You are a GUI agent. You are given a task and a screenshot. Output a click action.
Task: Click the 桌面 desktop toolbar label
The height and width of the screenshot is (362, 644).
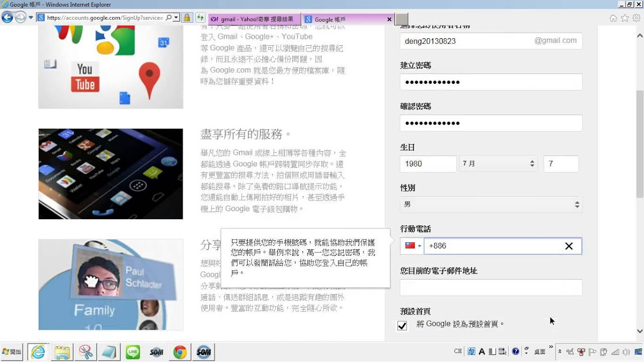[540, 352]
